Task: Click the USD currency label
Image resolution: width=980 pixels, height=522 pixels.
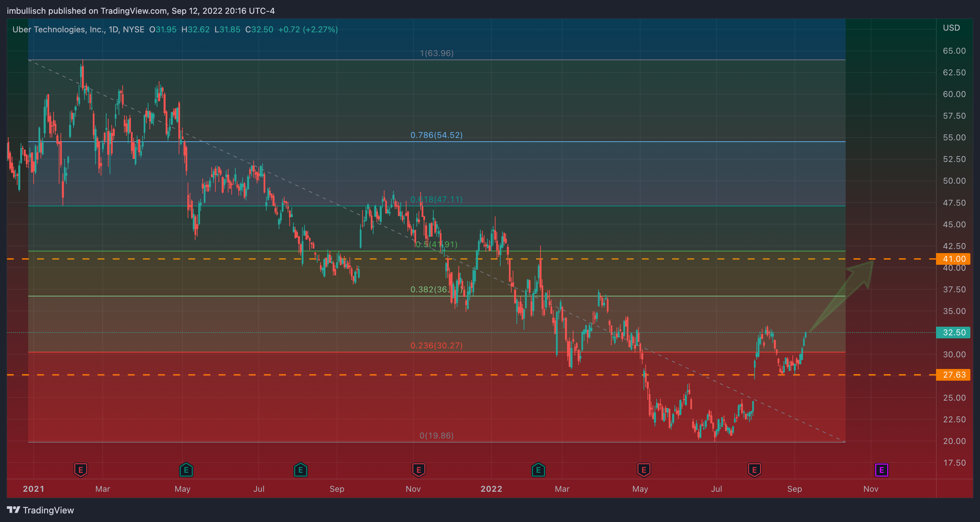Action: [x=951, y=28]
